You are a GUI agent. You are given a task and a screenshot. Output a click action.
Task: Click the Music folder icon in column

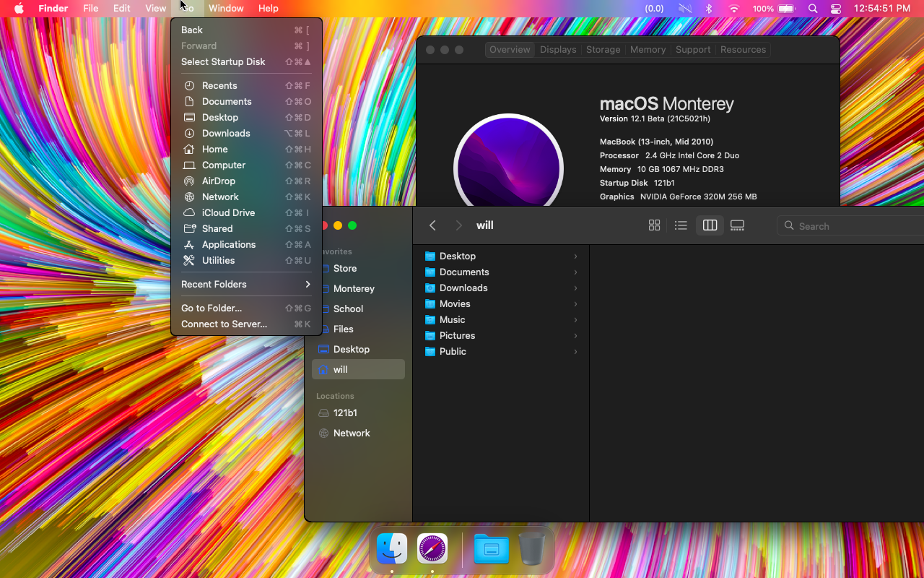(x=430, y=319)
